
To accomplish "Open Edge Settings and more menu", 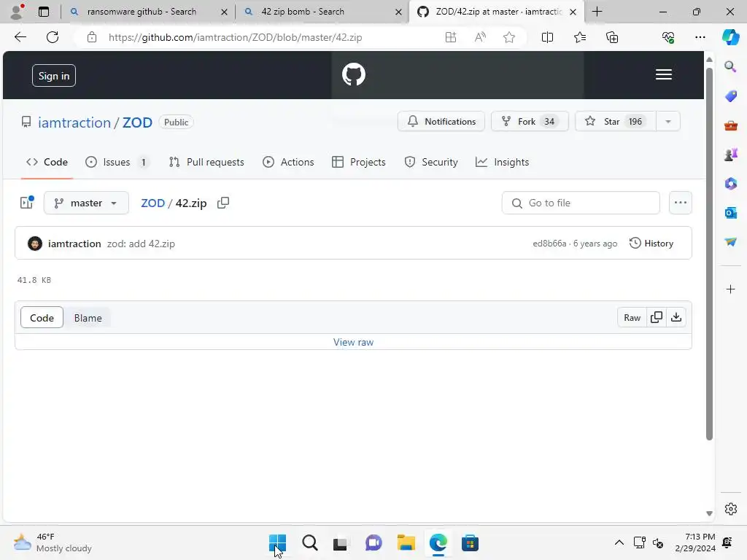I will [700, 37].
